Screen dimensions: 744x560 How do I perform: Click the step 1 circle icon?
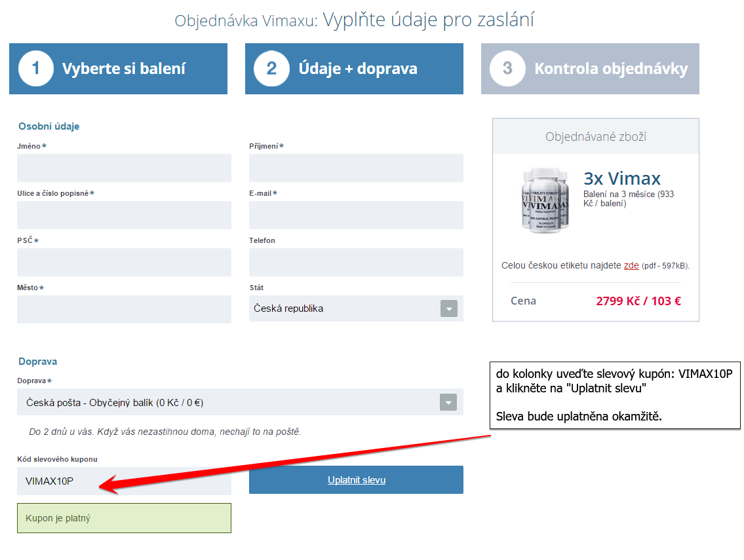click(x=36, y=69)
